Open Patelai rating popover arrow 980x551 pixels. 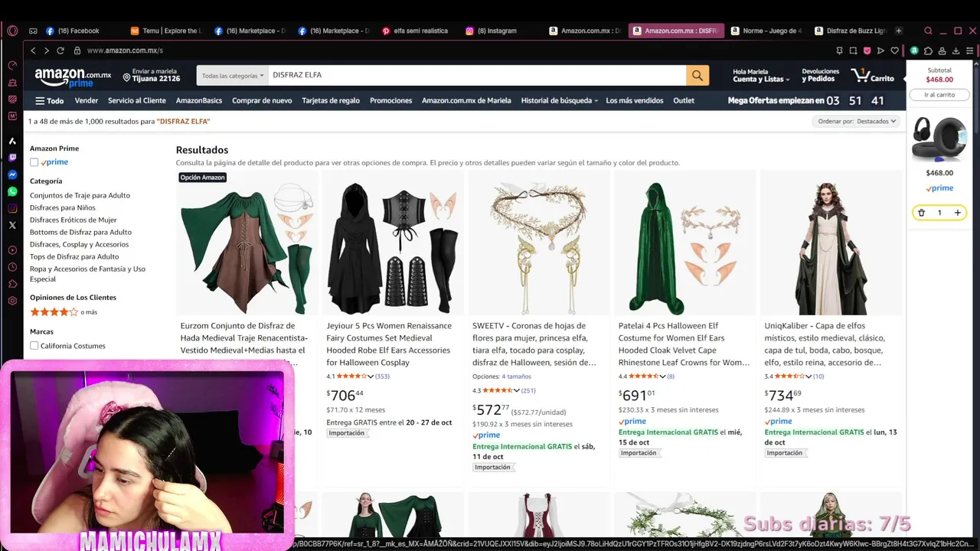(x=663, y=377)
